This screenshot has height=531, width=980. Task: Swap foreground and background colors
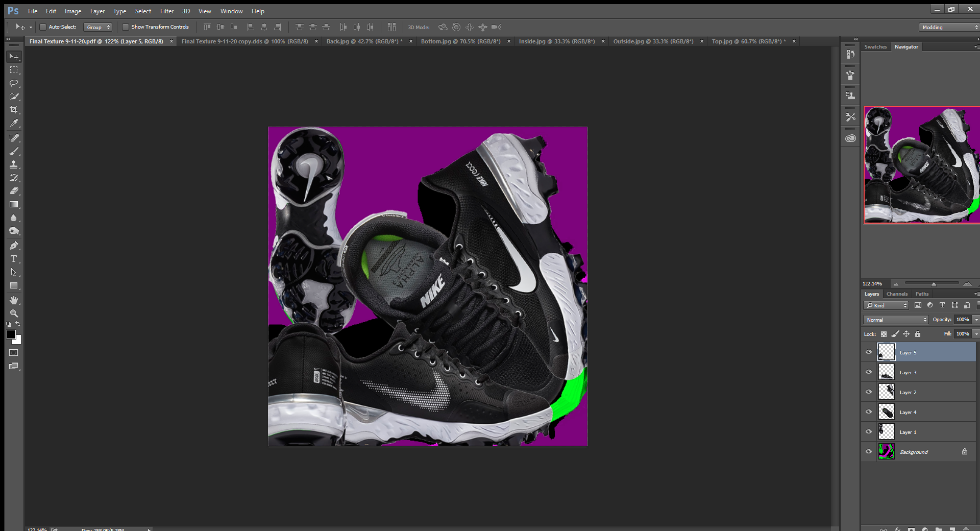[x=18, y=324]
